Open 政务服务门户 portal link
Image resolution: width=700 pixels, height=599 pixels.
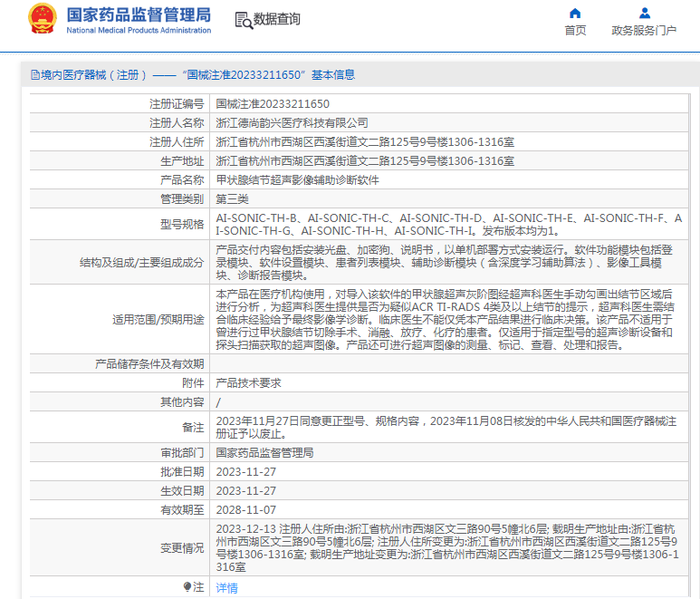click(x=644, y=31)
